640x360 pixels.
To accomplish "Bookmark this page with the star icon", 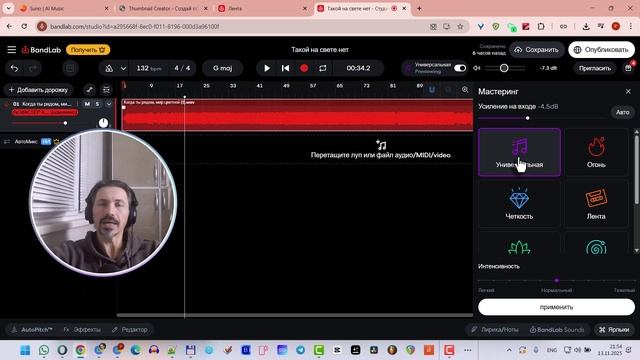I will click(460, 26).
